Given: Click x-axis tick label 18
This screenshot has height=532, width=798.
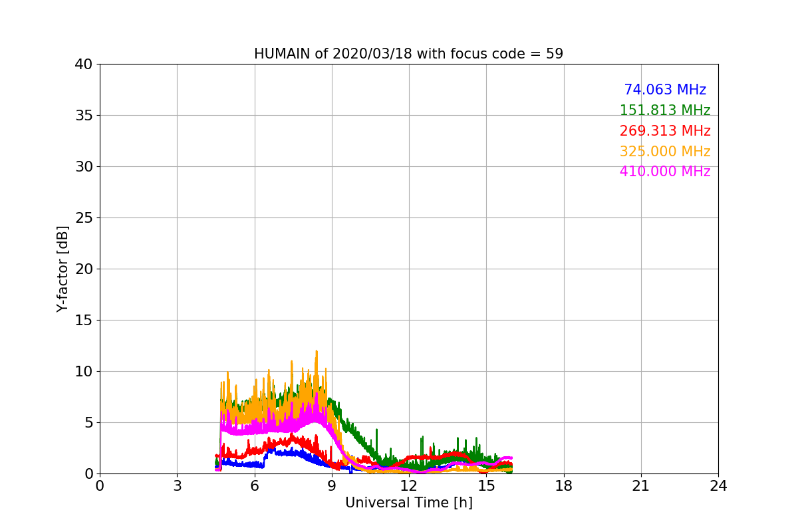Looking at the screenshot, I should coord(564,485).
